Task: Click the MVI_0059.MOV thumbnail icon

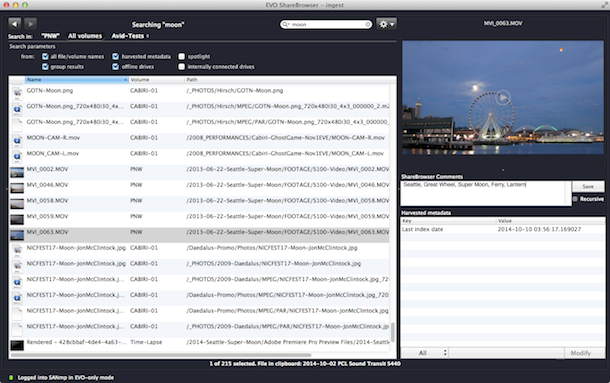Action: [x=17, y=219]
